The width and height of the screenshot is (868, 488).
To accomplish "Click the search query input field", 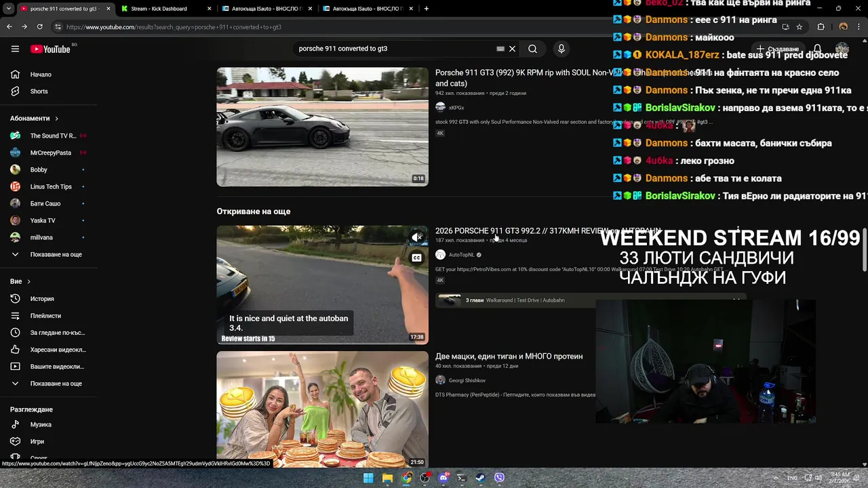I will tap(393, 49).
